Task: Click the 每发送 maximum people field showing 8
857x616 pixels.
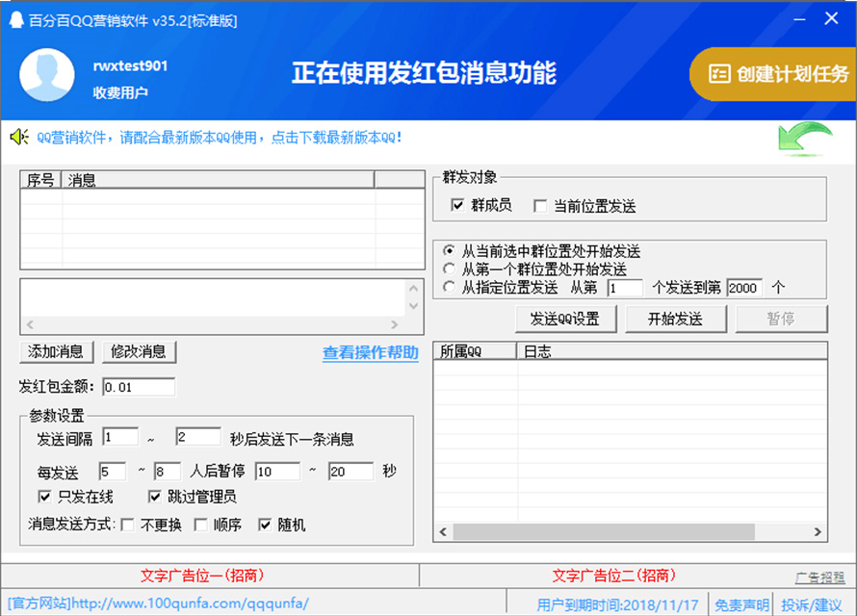Action: 168,472
